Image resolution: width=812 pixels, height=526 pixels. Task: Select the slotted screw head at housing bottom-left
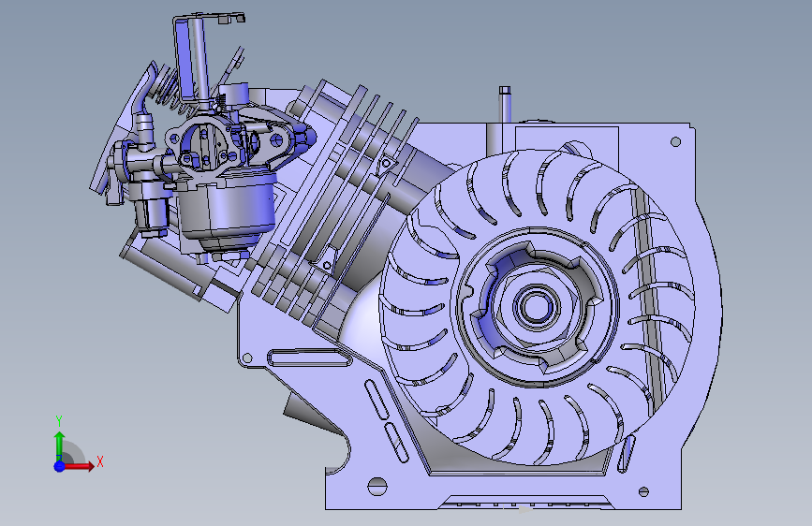click(377, 486)
